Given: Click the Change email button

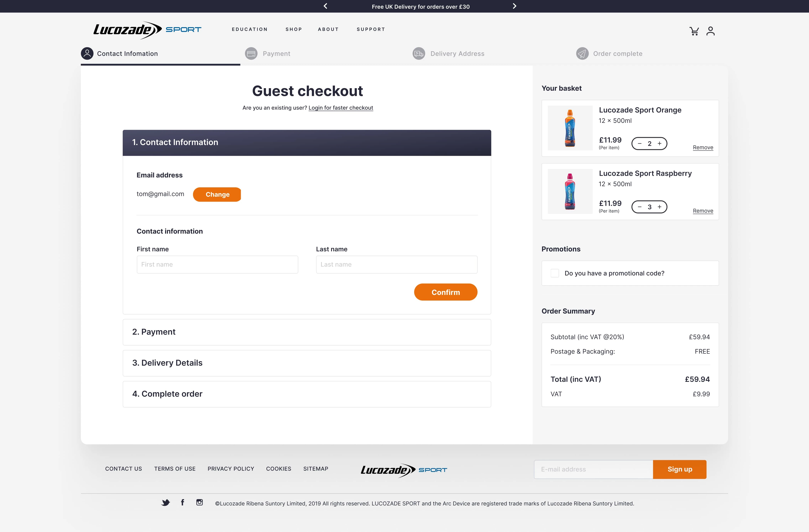Looking at the screenshot, I should (x=217, y=194).
